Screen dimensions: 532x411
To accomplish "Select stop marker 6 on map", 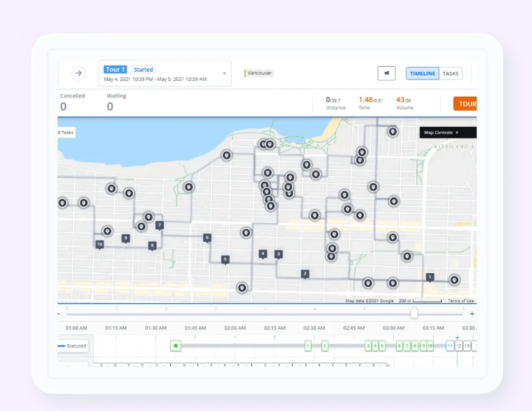I will click(207, 238).
